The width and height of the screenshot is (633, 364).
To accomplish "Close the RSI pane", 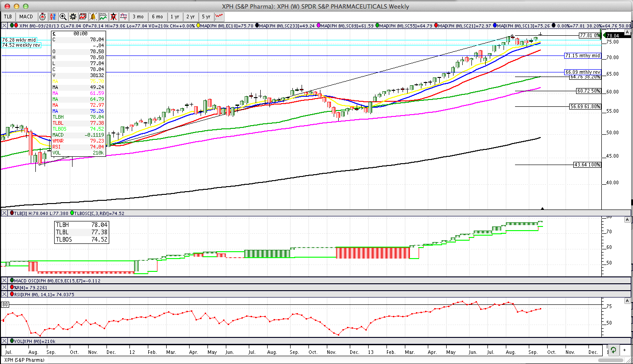I will pyautogui.click(x=5, y=294).
